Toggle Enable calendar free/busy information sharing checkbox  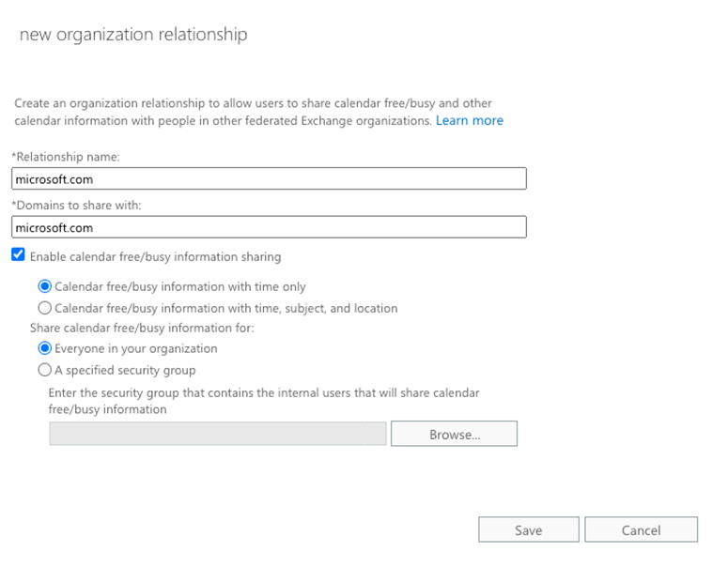coord(18,254)
